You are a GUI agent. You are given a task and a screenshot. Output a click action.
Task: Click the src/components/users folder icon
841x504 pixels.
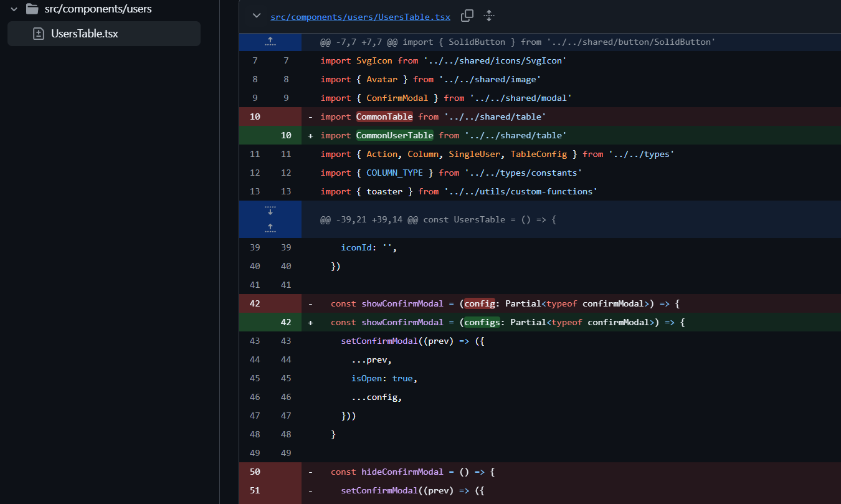32,9
